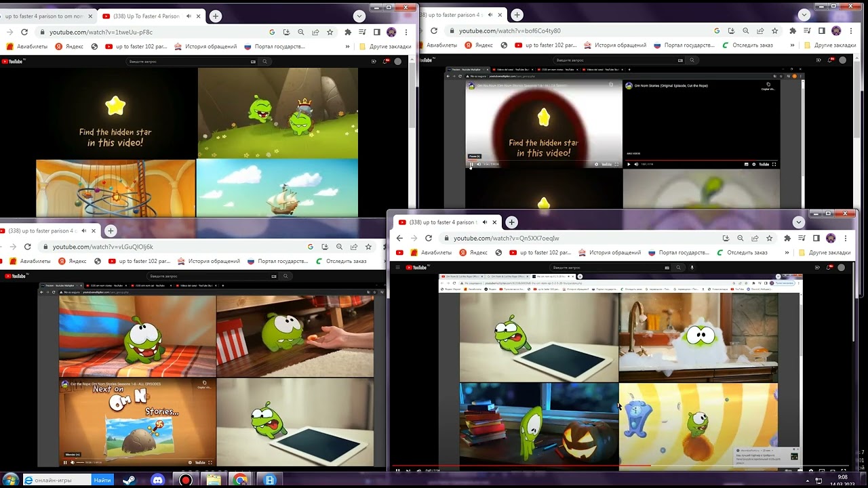This screenshot has height=488, width=868.
Task: Open Портал государств bookmark in bottom-left window
Action: 278,262
